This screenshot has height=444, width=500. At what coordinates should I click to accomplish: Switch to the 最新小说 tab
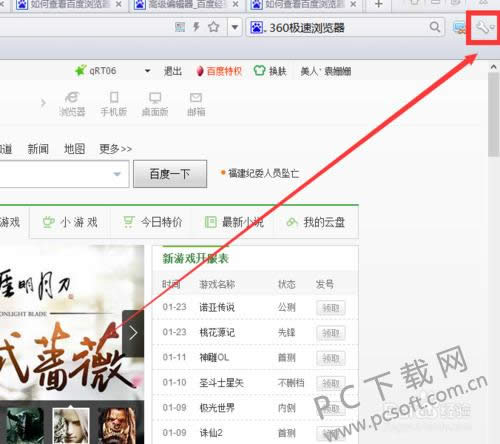pos(233,222)
